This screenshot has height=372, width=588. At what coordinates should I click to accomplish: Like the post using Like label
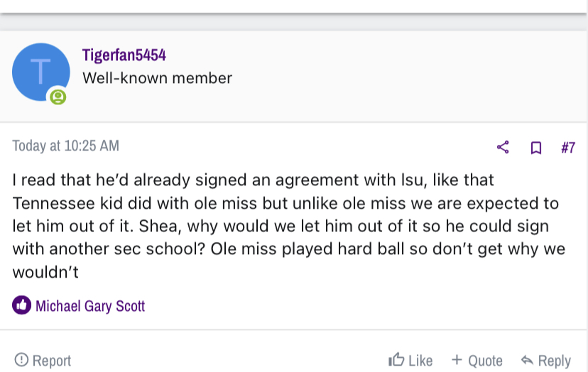click(420, 361)
